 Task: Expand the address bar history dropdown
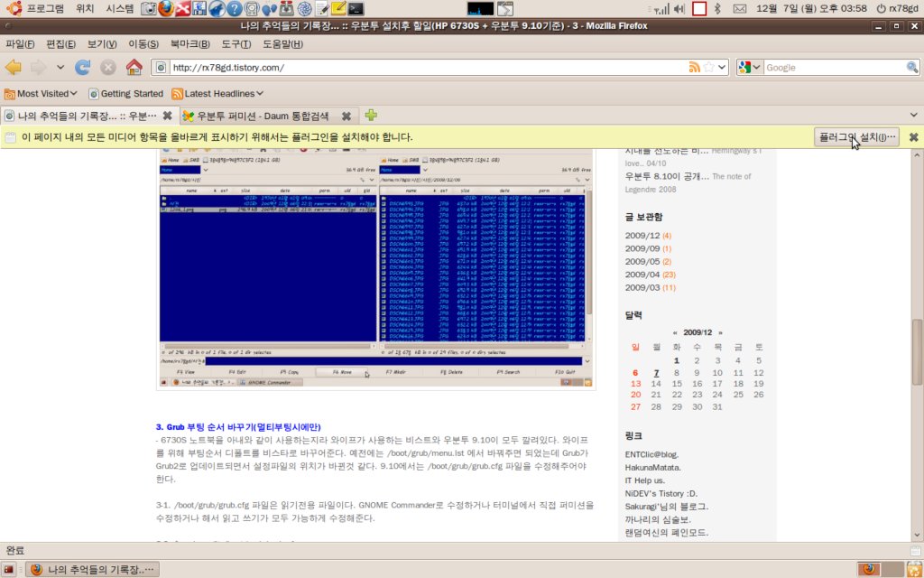723,67
